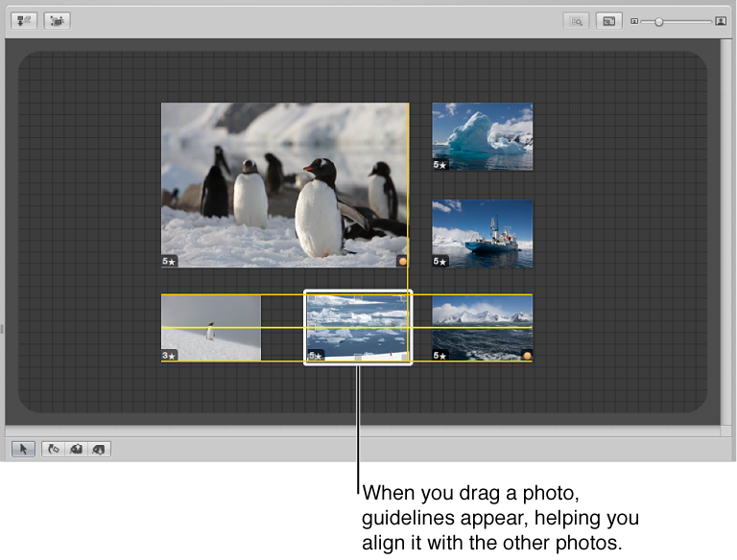The height and width of the screenshot is (560, 737).
Task: Click the Uncover photos button
Action: click(58, 21)
